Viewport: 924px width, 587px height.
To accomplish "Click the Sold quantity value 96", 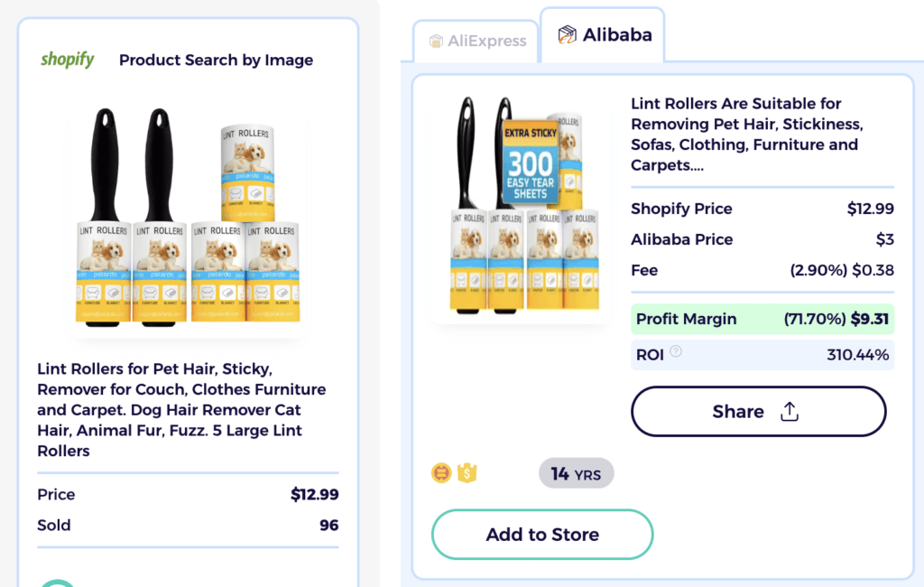I will [331, 525].
